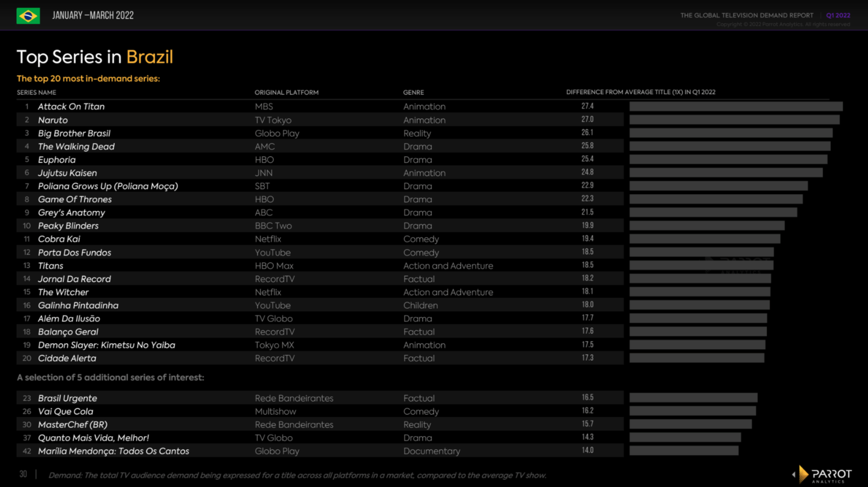Click the GENRE column header

coord(414,92)
